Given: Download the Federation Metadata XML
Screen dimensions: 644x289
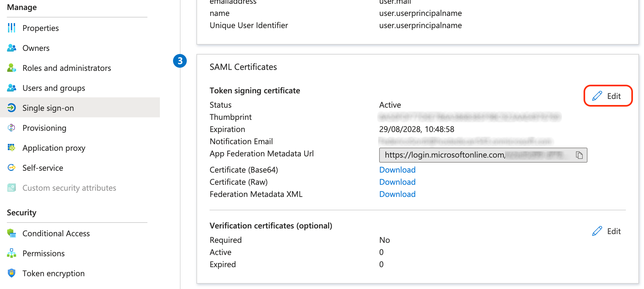Looking at the screenshot, I should tap(397, 194).
